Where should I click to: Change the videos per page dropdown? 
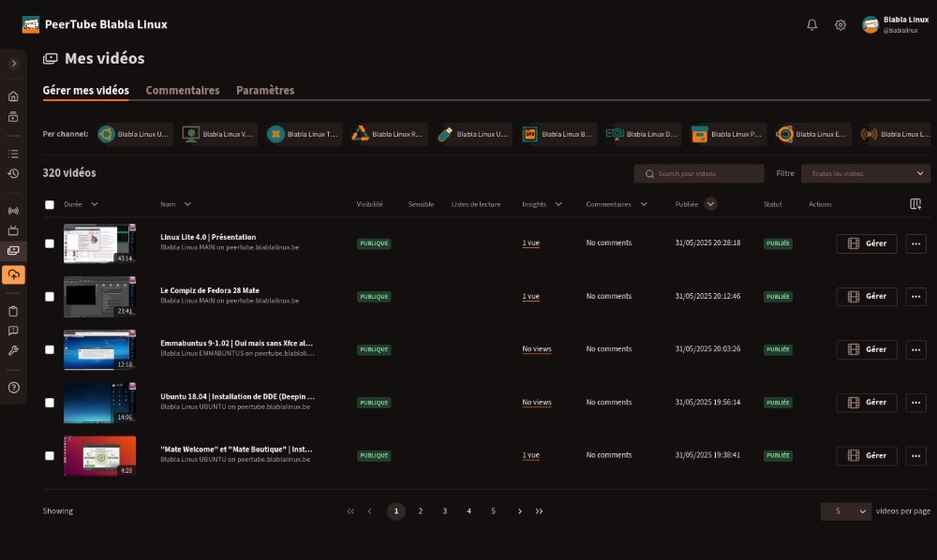coord(845,511)
